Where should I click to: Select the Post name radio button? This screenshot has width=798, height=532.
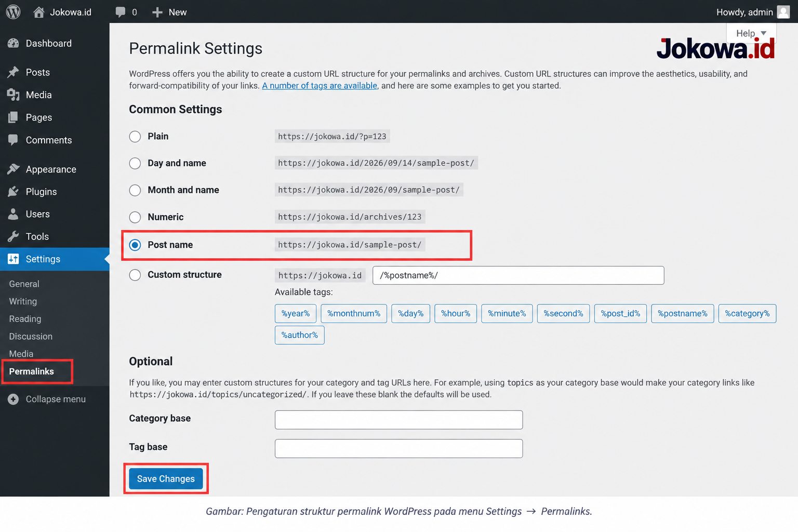click(135, 245)
